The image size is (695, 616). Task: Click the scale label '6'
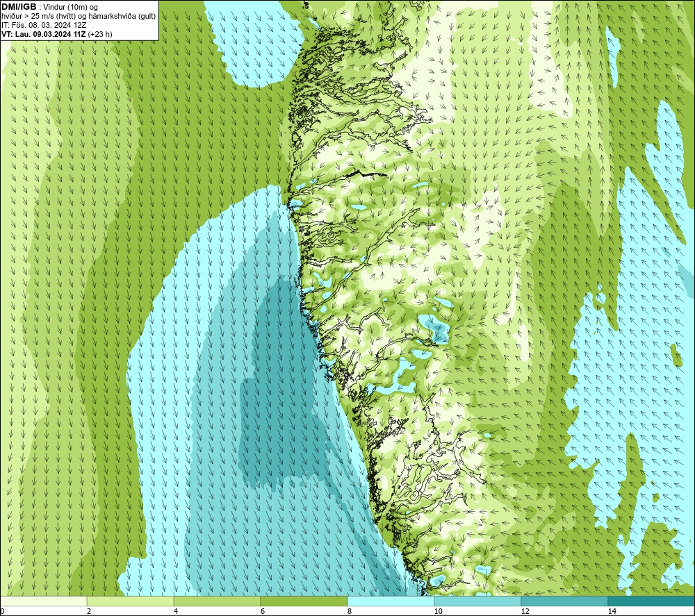[263, 611]
